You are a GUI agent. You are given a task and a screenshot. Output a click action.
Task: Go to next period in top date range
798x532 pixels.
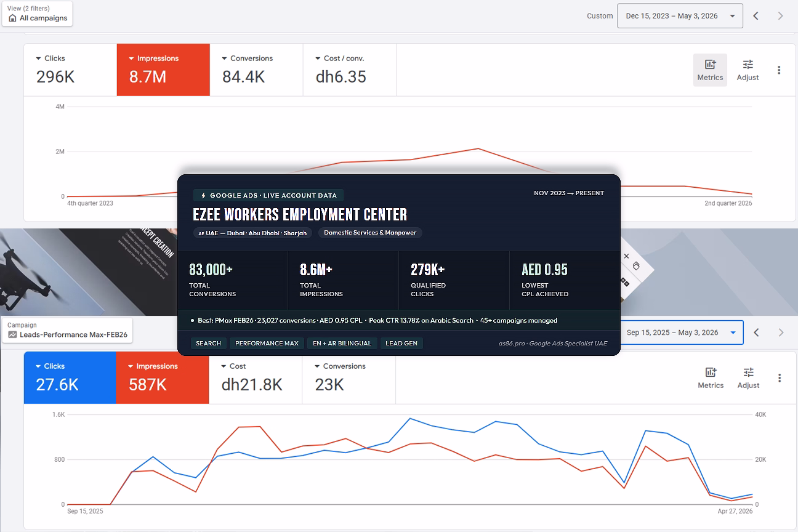(x=781, y=16)
